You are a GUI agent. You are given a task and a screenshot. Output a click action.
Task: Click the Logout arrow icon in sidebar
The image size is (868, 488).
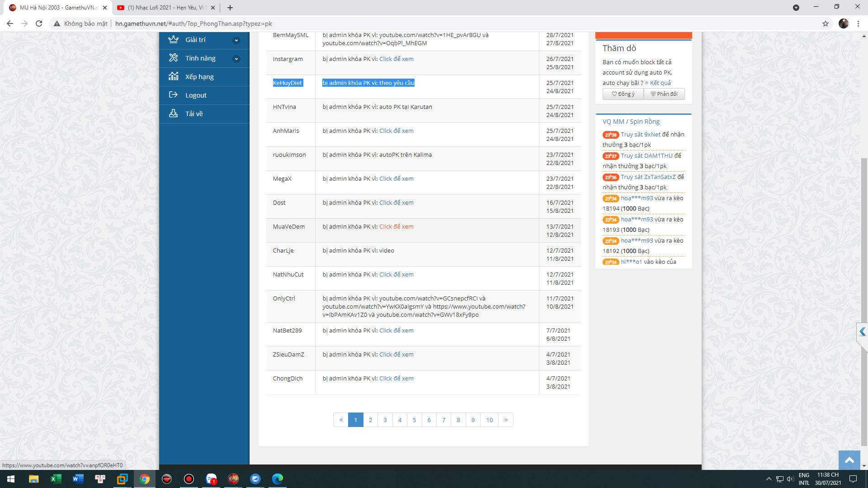173,95
